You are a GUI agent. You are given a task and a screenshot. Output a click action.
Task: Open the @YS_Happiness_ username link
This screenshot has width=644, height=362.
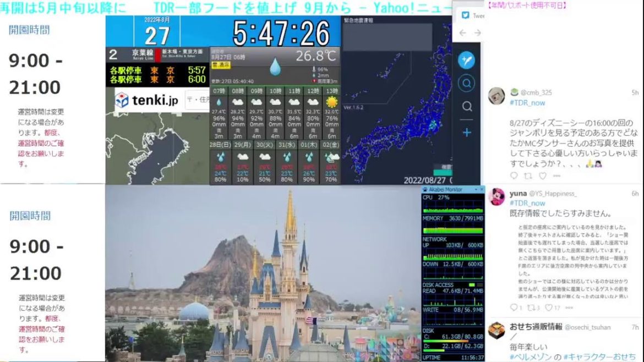click(x=553, y=194)
